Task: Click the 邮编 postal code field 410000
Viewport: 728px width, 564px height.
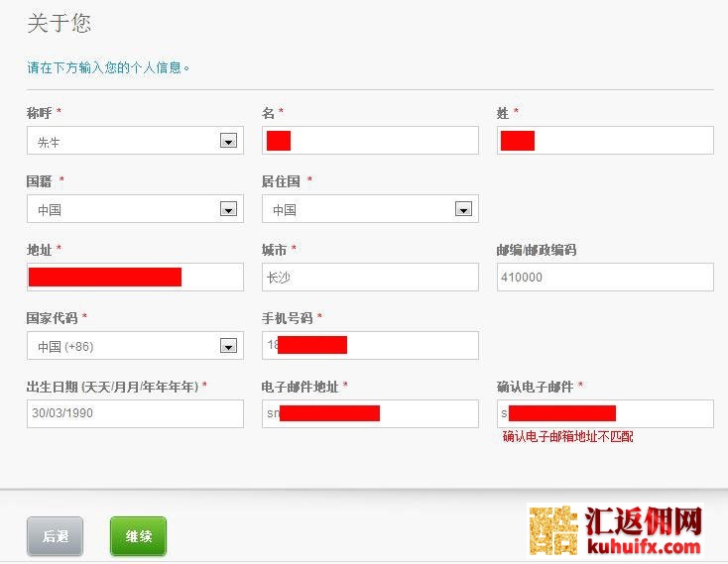Action: pyautogui.click(x=604, y=278)
